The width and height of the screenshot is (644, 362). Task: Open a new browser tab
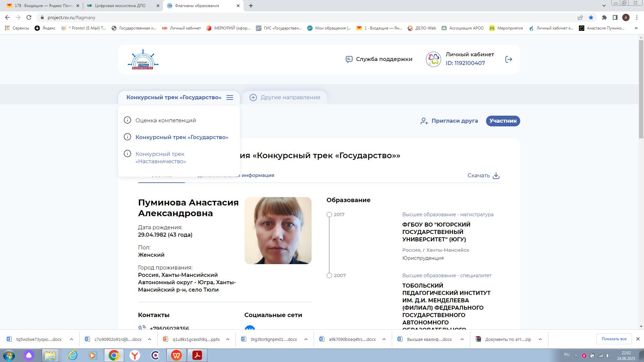pyautogui.click(x=251, y=6)
